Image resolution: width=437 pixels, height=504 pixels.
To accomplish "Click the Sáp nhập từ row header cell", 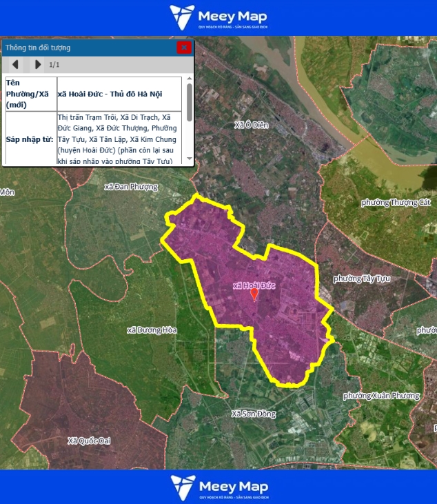I will (30, 139).
